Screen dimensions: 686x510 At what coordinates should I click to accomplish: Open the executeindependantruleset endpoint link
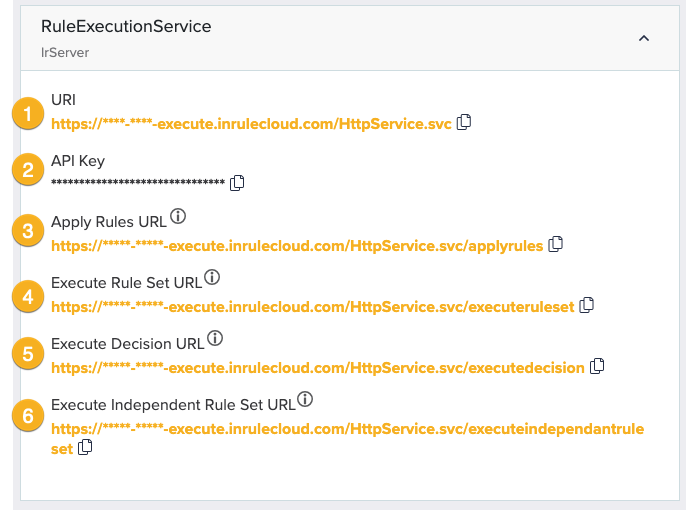347,428
